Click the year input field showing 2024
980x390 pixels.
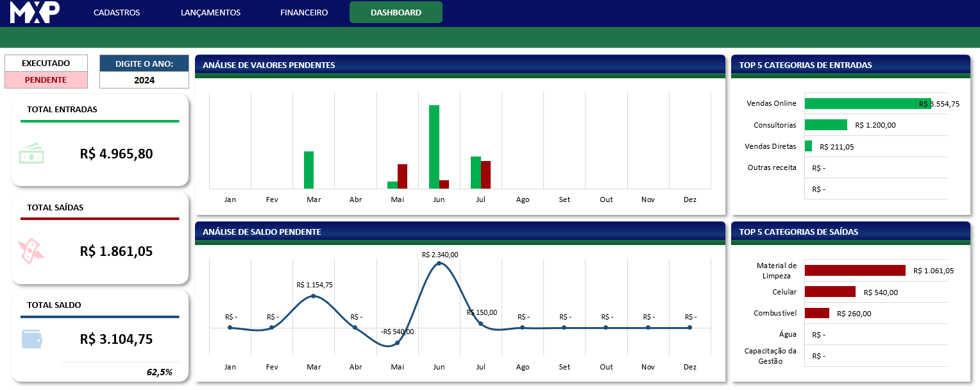coord(144,80)
